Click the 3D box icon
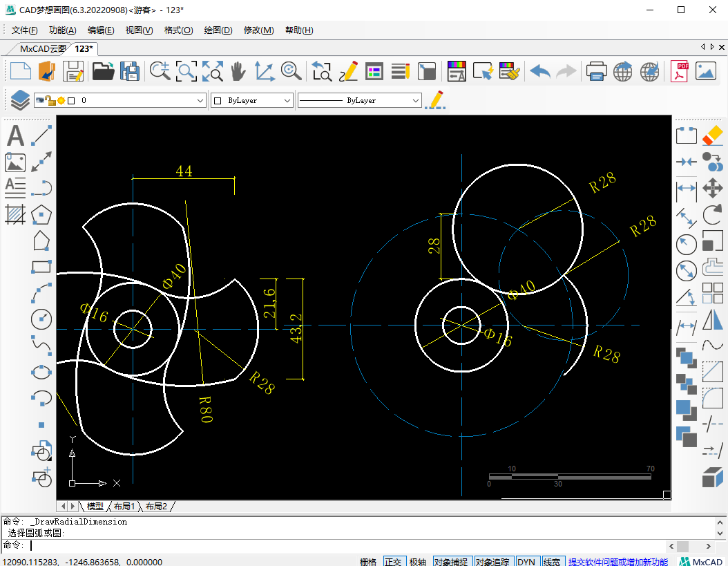 (712, 477)
